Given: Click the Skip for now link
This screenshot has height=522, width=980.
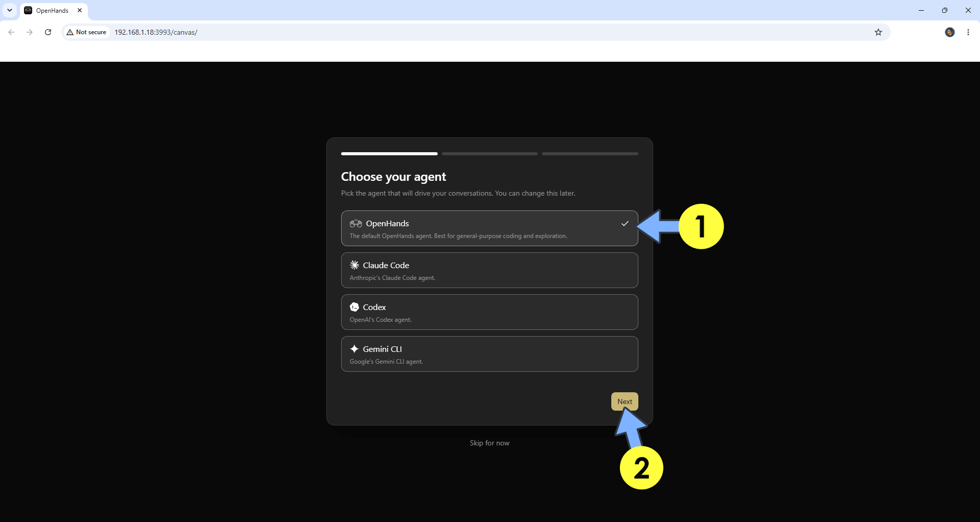Looking at the screenshot, I should click(489, 443).
